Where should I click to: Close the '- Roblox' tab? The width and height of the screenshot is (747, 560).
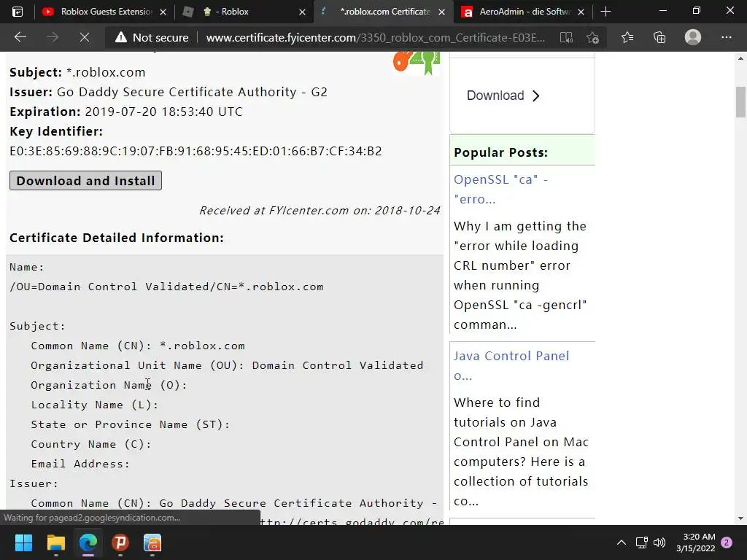pos(302,12)
